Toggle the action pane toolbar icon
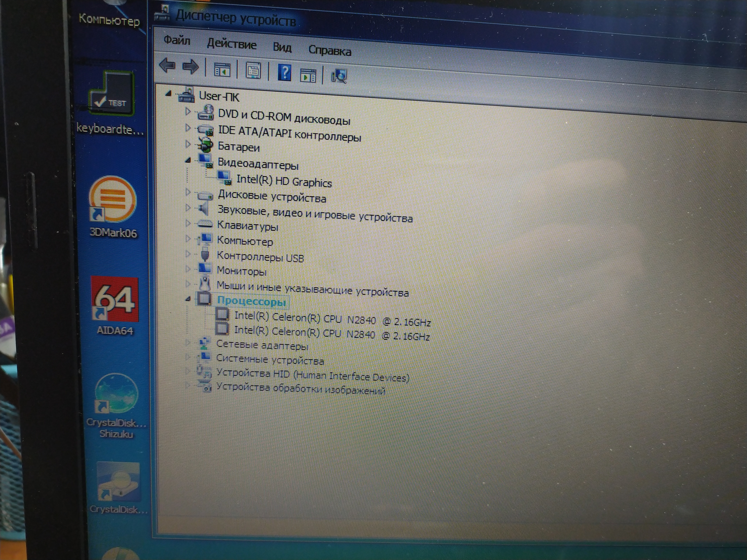This screenshot has width=747, height=560. point(308,75)
